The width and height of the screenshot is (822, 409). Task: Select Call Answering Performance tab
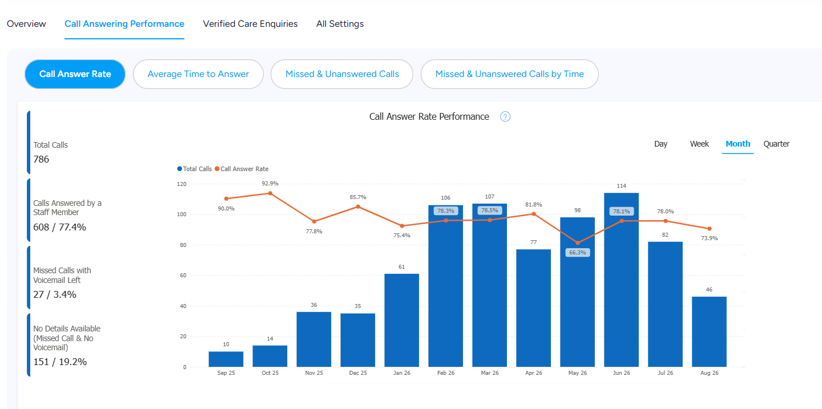coord(124,24)
